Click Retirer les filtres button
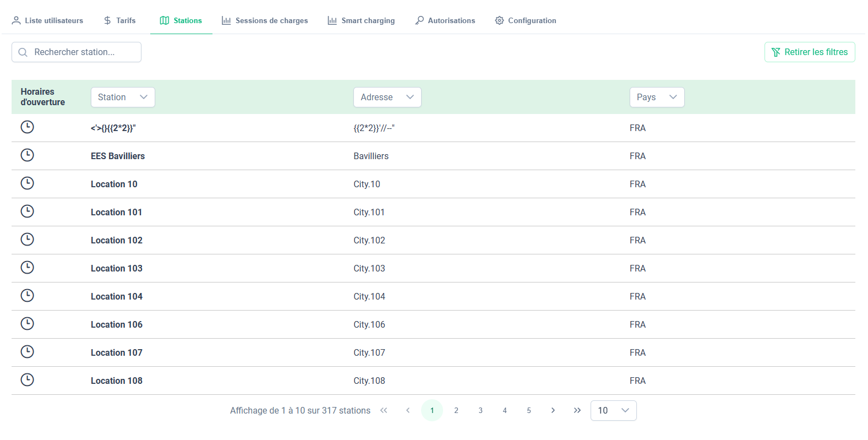The width and height of the screenshot is (868, 440). click(x=809, y=52)
